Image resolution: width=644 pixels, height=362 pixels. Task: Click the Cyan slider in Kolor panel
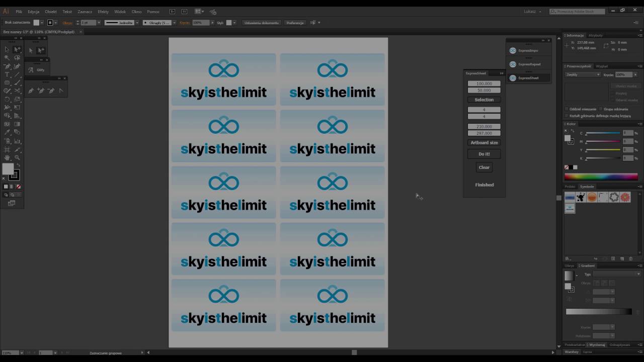pyautogui.click(x=603, y=133)
